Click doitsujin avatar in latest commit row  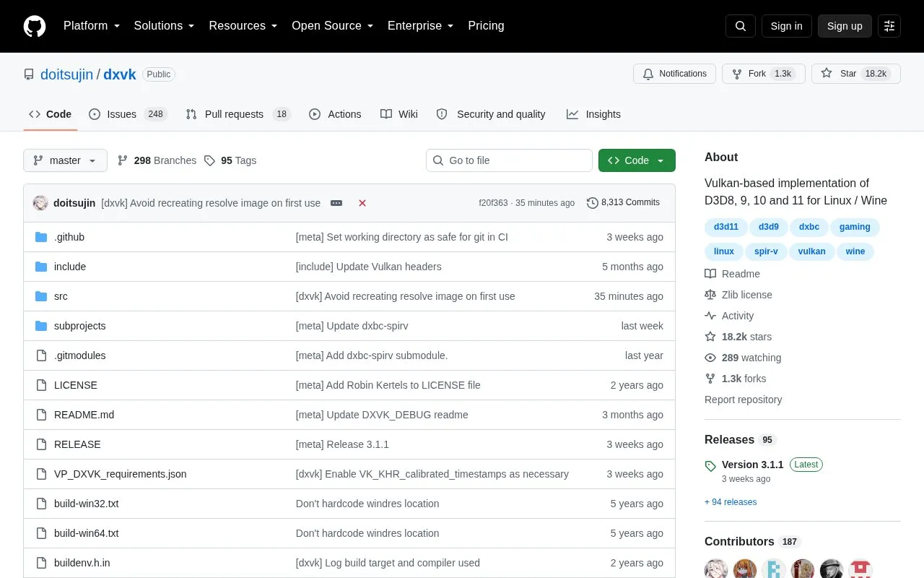[x=40, y=203]
